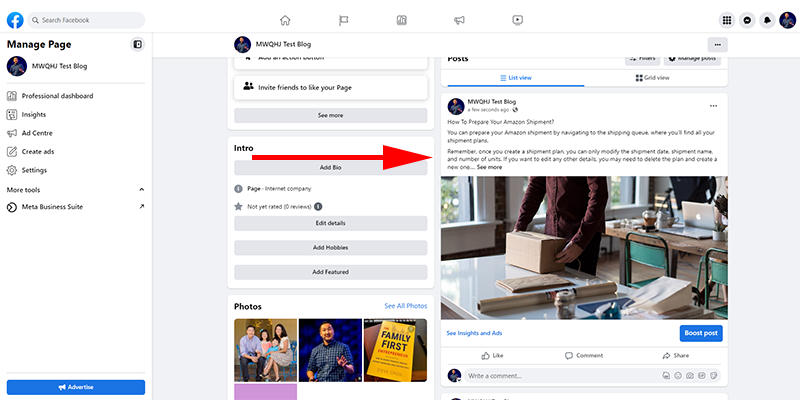Viewport: 800px width, 400px height.
Task: Click the info icon beside Not yet rated
Action: 318,207
